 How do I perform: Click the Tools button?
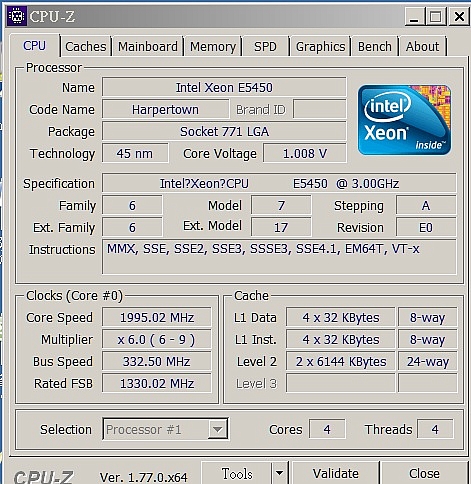click(237, 473)
